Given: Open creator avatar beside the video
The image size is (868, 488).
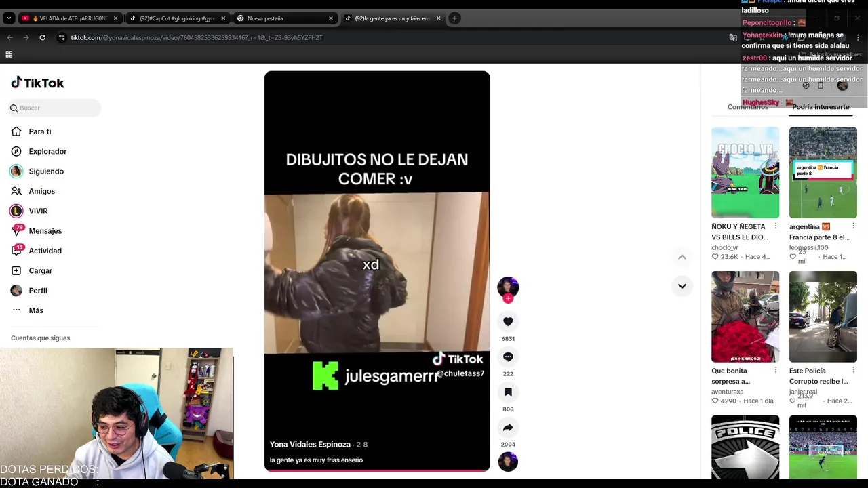Looking at the screenshot, I should (508, 287).
